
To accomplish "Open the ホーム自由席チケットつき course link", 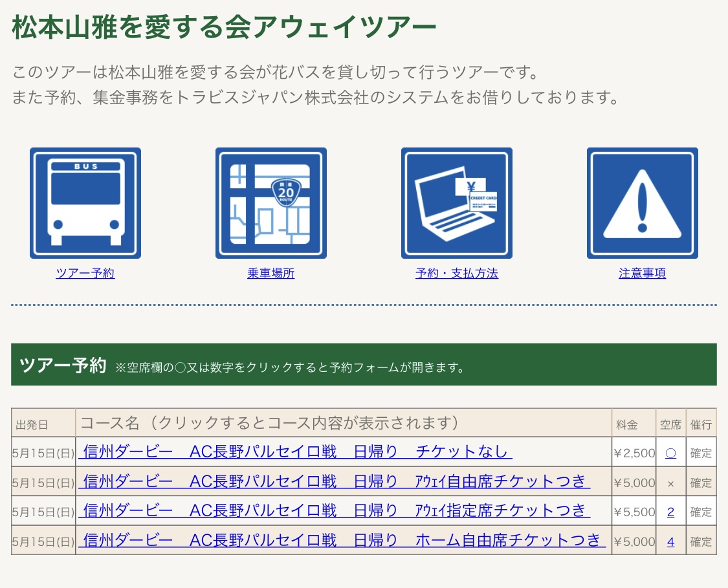I will coord(342,540).
